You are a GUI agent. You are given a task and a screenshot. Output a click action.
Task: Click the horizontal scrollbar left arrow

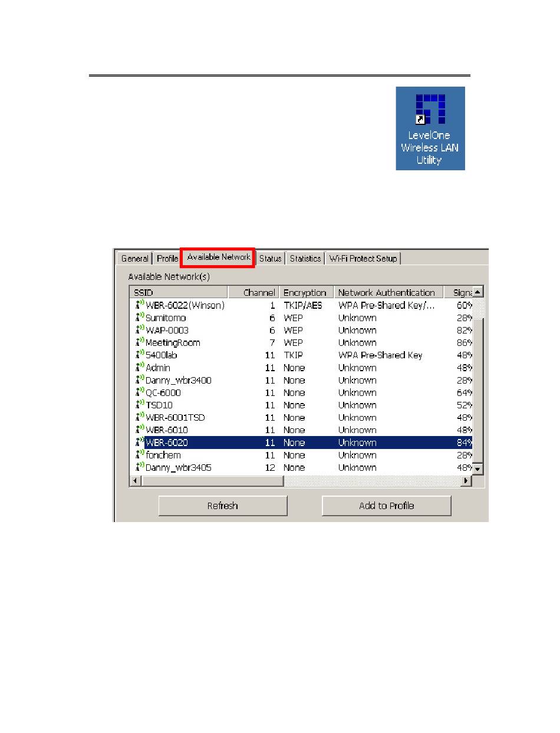coord(136,481)
